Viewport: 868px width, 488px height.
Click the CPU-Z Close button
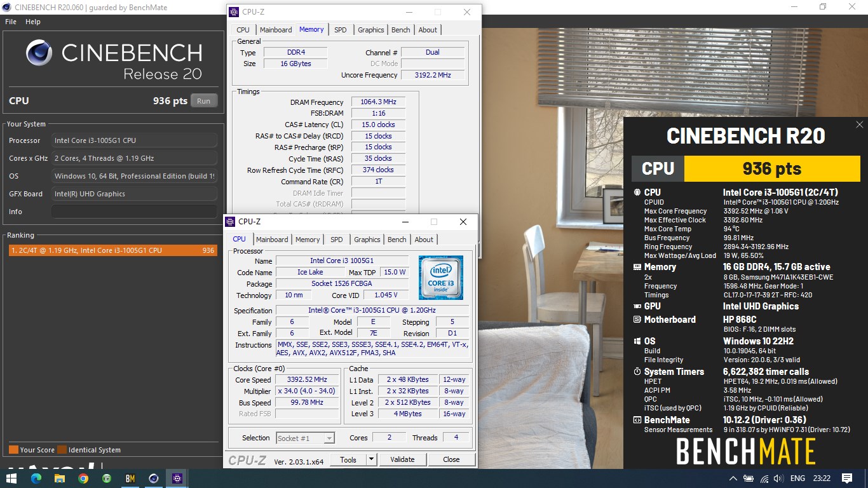[451, 459]
